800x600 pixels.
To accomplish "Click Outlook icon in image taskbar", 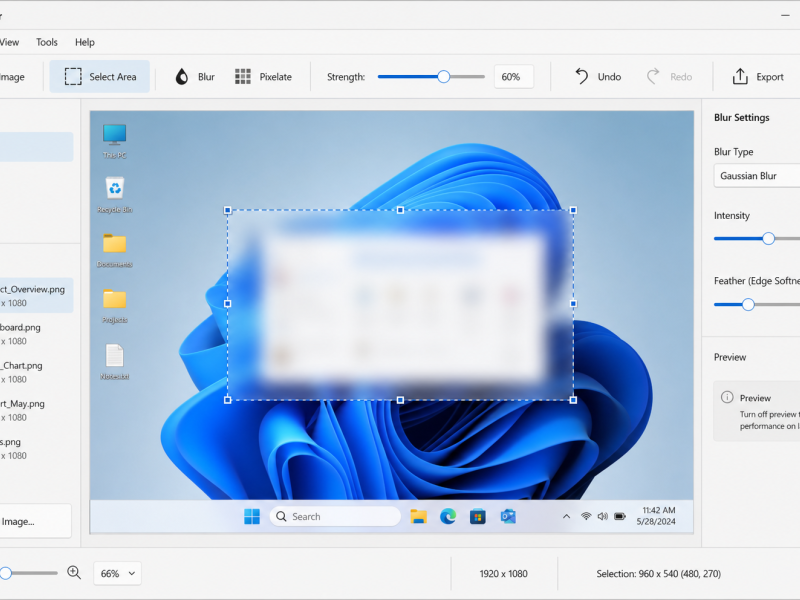I will click(508, 516).
